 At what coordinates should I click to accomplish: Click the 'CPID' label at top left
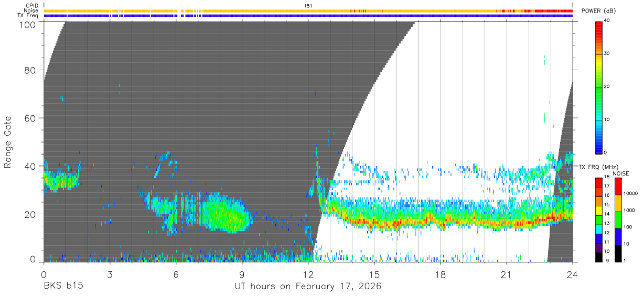(x=31, y=5)
